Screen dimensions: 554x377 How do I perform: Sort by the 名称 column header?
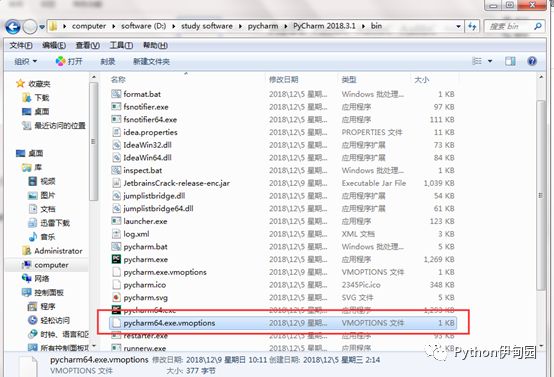tap(118, 80)
